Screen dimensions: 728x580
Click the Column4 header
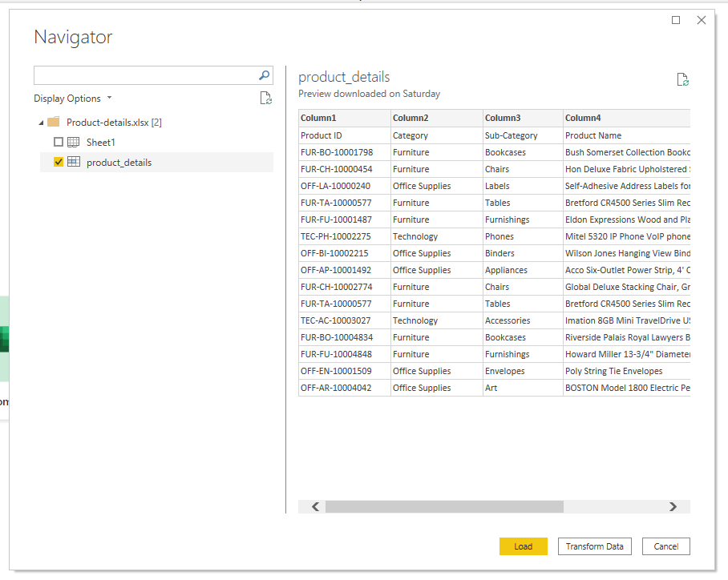pyautogui.click(x=627, y=118)
